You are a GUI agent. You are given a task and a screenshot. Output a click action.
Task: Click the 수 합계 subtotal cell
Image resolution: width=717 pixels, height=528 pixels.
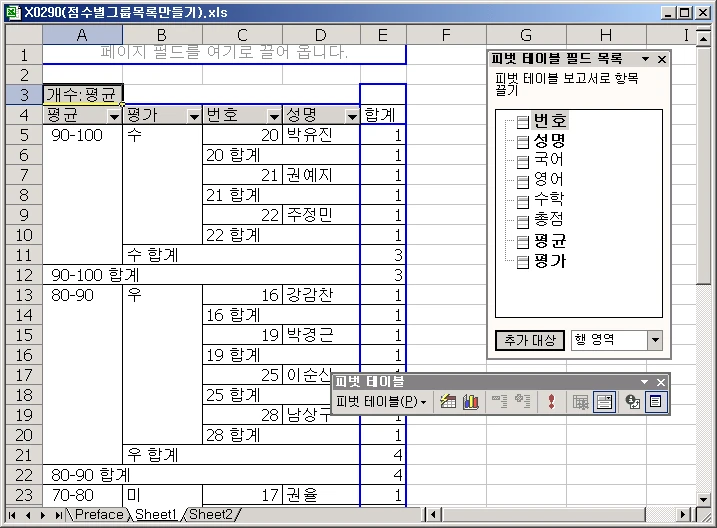(241, 255)
